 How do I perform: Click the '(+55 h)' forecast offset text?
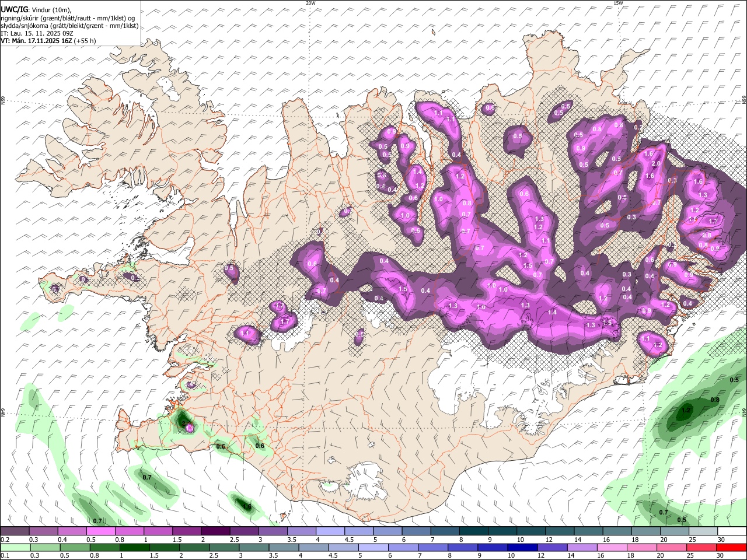pyautogui.click(x=85, y=41)
